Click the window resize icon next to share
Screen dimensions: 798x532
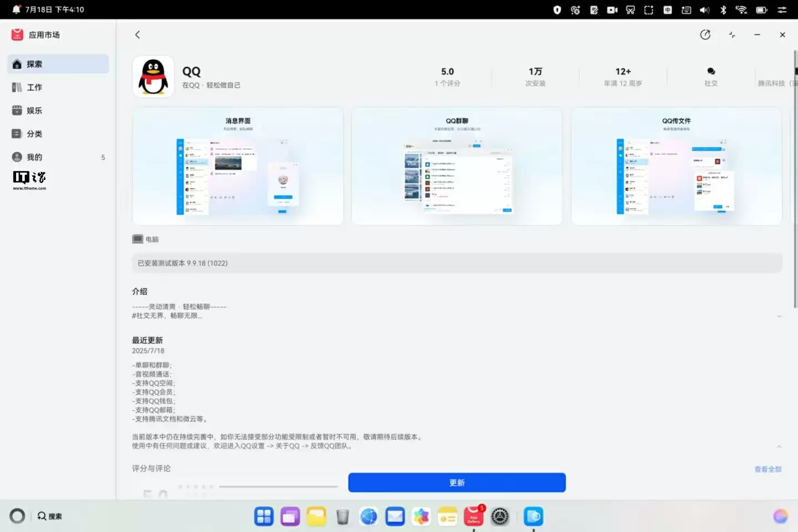[731, 34]
